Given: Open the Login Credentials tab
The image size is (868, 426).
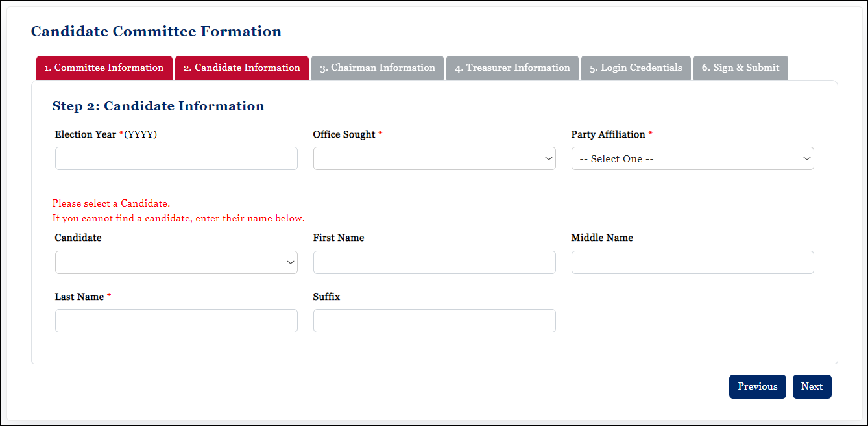Looking at the screenshot, I should click(636, 68).
